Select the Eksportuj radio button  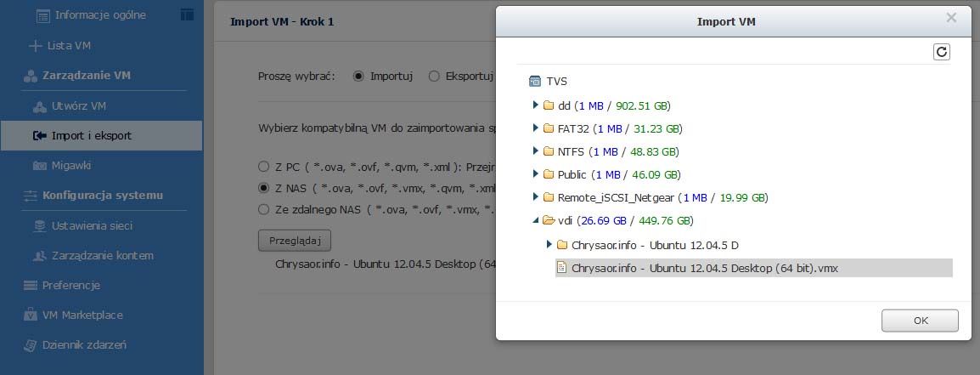click(434, 77)
